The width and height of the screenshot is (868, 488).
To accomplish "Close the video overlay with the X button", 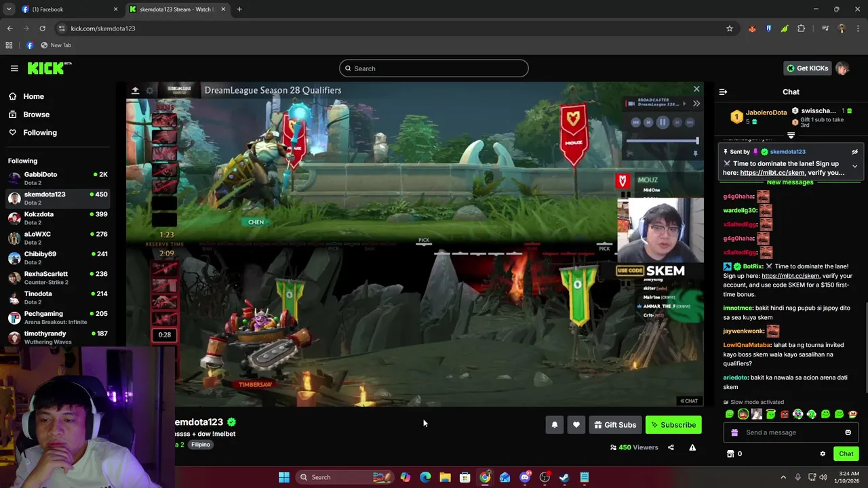I will coord(696,89).
